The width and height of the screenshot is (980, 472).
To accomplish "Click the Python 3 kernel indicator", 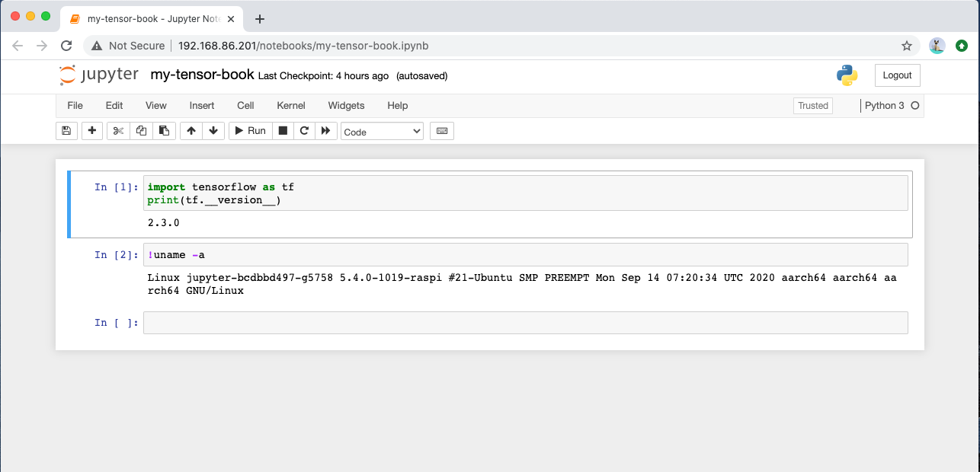I will tap(886, 105).
